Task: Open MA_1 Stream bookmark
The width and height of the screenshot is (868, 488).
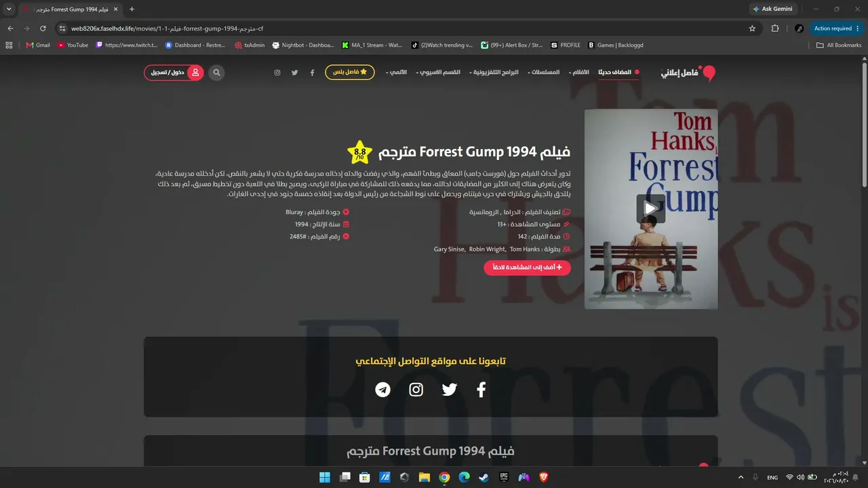Action: [x=372, y=45]
